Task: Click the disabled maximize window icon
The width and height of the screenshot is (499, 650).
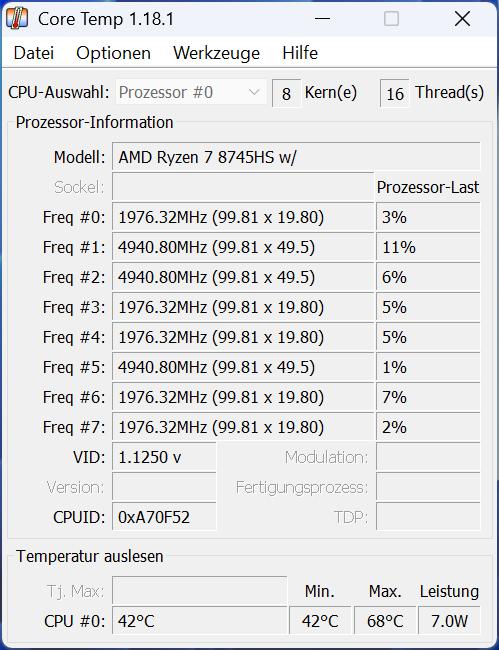Action: pyautogui.click(x=391, y=19)
